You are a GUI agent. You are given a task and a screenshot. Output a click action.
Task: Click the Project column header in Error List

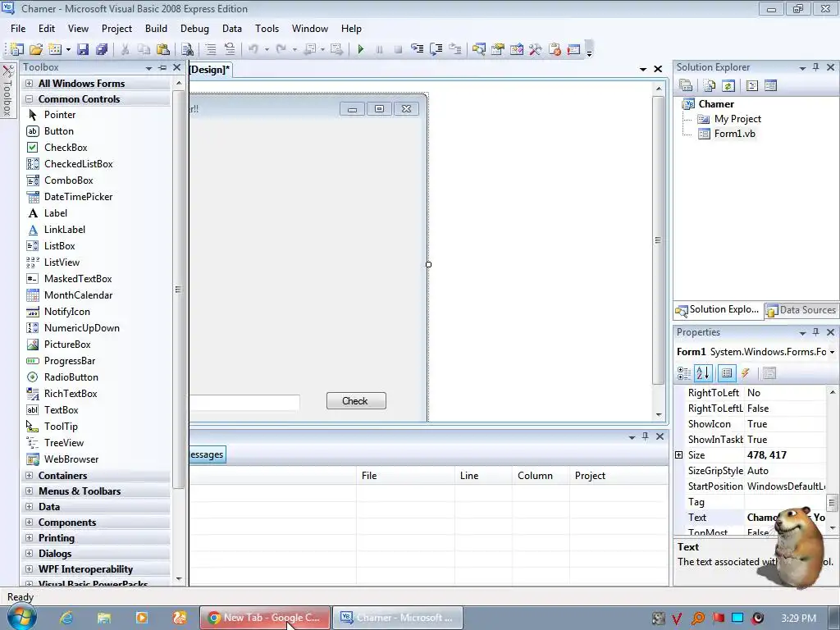coord(619,476)
